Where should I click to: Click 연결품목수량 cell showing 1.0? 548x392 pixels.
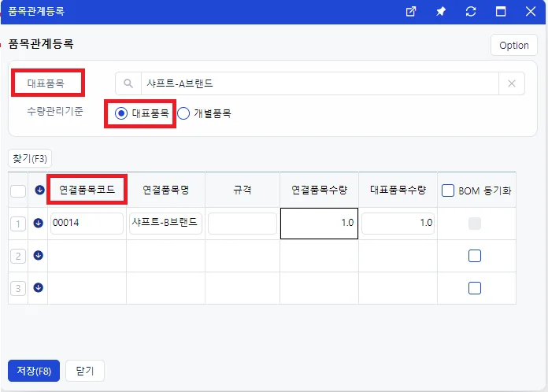coord(319,224)
